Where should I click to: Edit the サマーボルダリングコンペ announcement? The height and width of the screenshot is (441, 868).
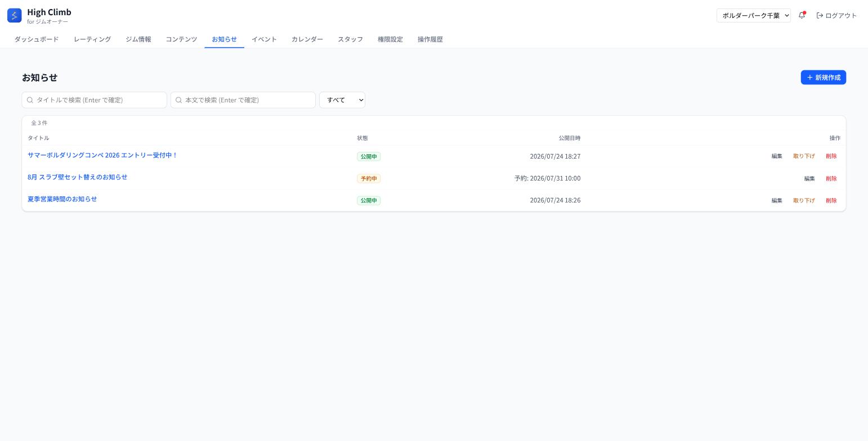pyautogui.click(x=777, y=156)
